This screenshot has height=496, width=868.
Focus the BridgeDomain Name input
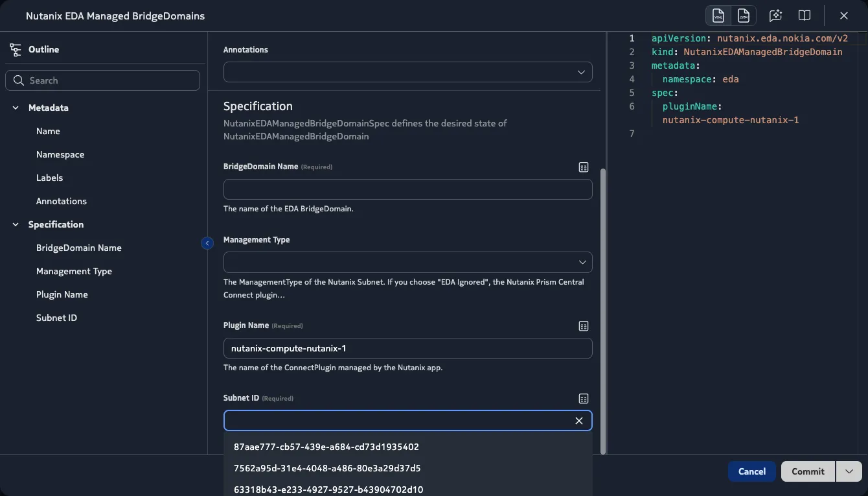tap(408, 189)
